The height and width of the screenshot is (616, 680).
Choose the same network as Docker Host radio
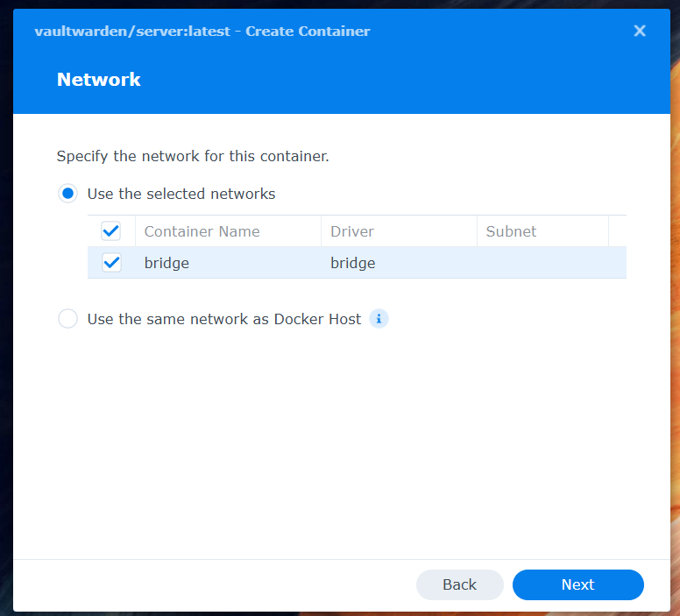pyautogui.click(x=67, y=319)
